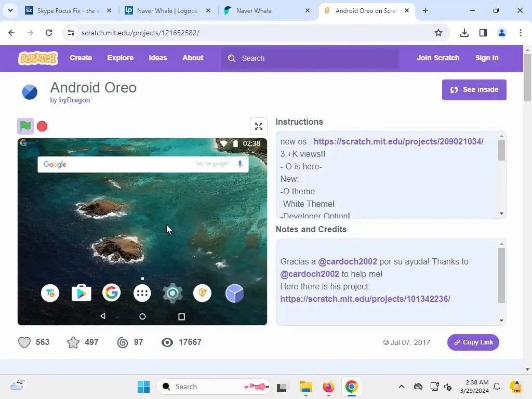Open the Task View taskbar icon
Screen dimensions: 532x399
pos(282,387)
